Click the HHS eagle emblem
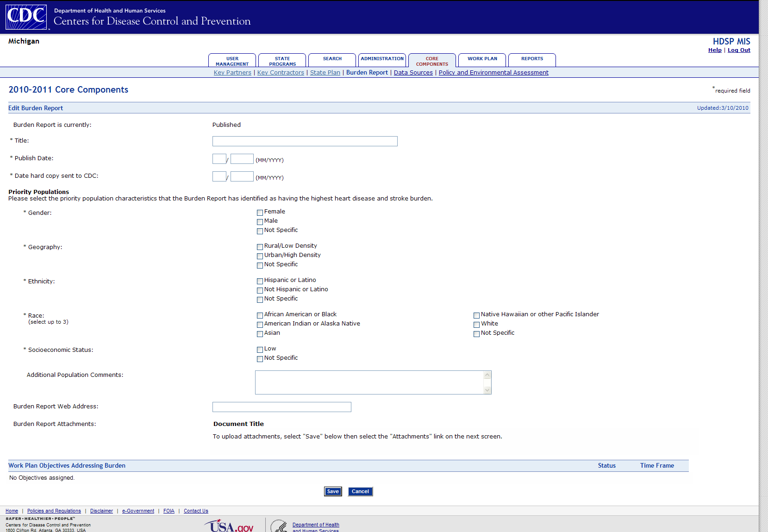Screen dimensions: 768x532 [x=280, y=526]
